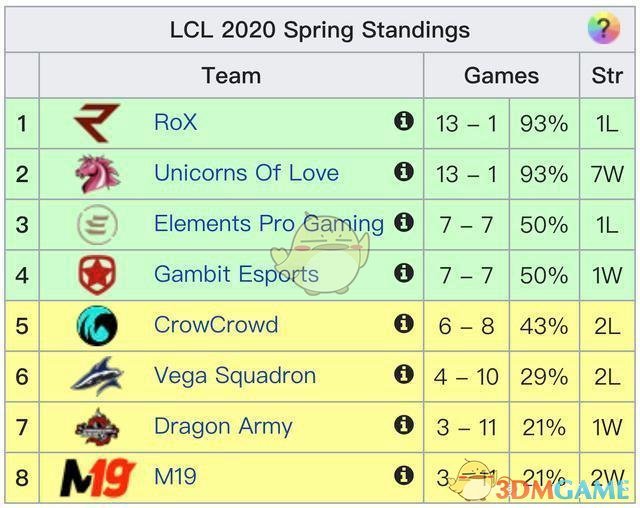Click the Unicorns Of Love horse logo
Screen dimensions: 640x508
click(x=97, y=174)
